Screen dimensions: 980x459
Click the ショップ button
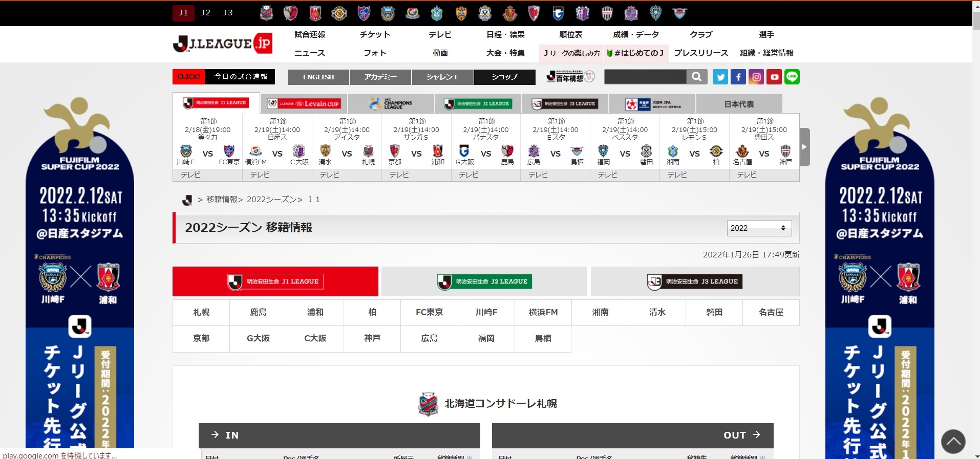(x=505, y=77)
